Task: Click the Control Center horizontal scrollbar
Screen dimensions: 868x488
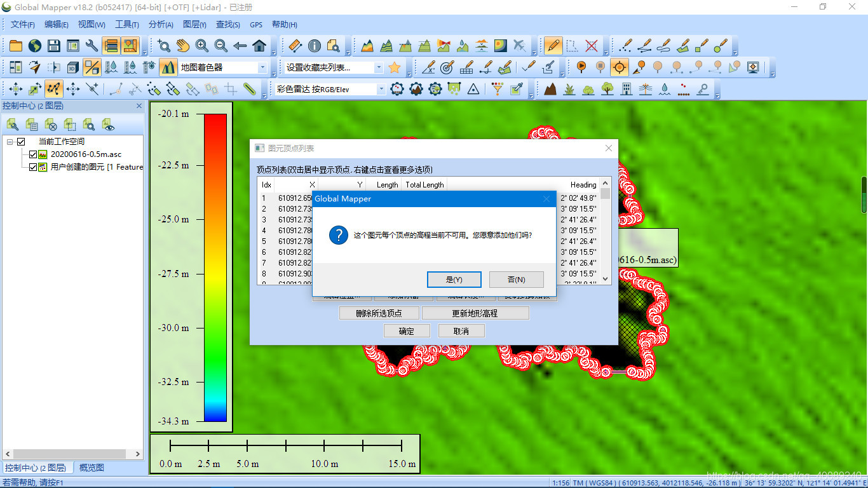Action: (72, 454)
